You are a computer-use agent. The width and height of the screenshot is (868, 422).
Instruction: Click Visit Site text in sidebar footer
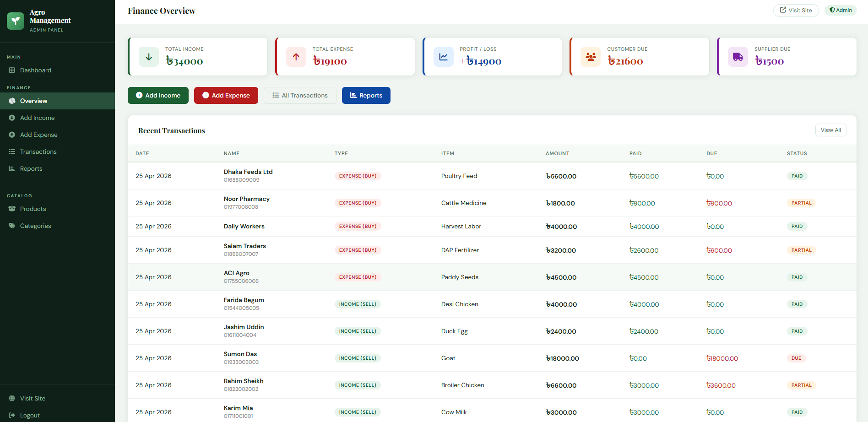33,398
